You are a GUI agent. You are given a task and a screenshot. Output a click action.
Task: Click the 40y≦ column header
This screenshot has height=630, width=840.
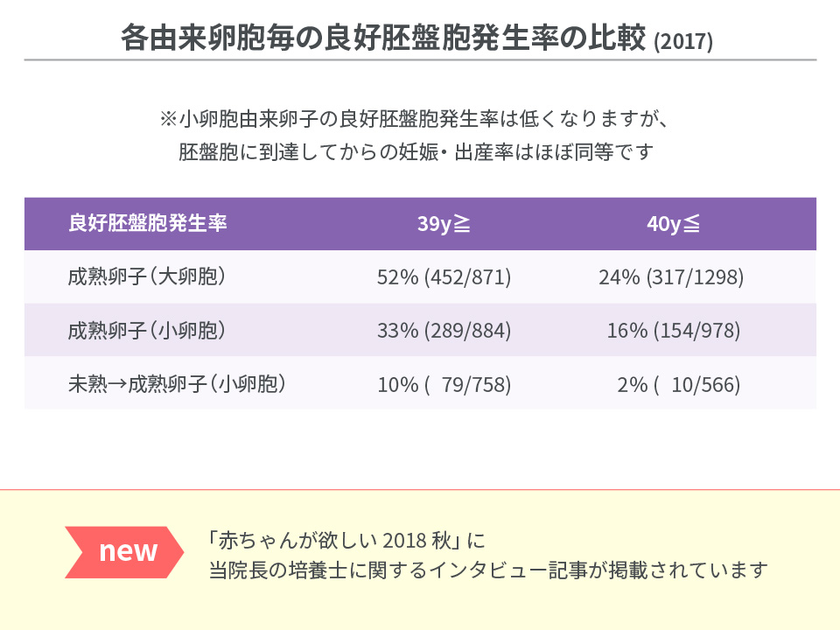pos(674,223)
